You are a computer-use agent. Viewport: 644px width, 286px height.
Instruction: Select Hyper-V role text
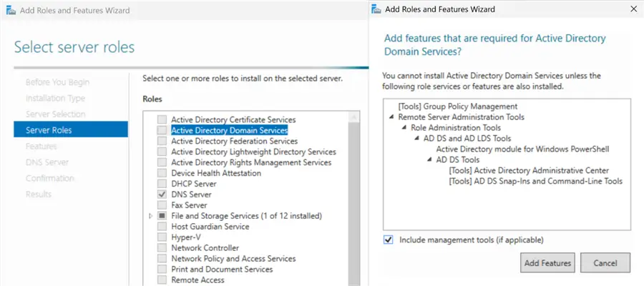point(185,237)
